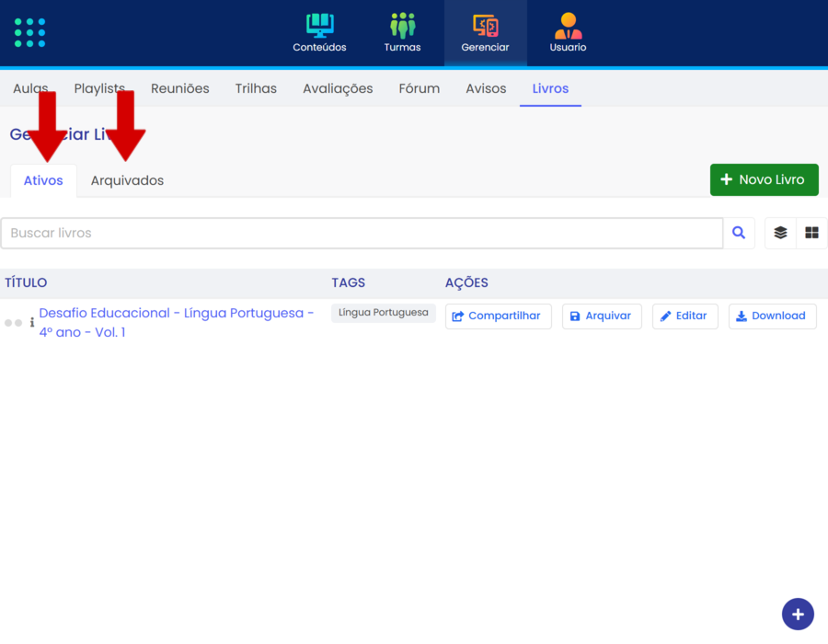Image resolution: width=828 pixels, height=644 pixels.
Task: Switch to stacked list view icon
Action: 780,234
